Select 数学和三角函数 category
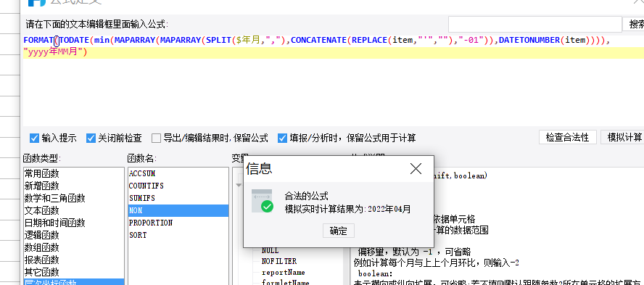 point(74,198)
